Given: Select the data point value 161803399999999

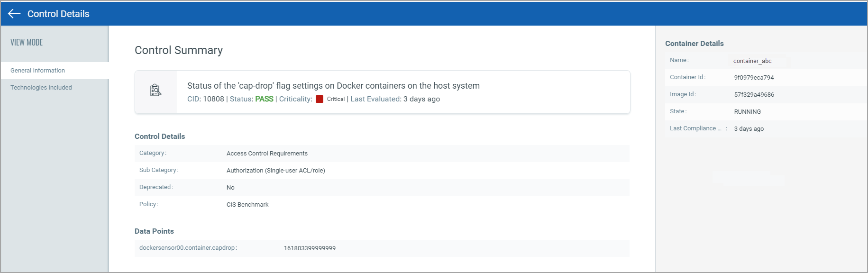Looking at the screenshot, I should click(310, 248).
